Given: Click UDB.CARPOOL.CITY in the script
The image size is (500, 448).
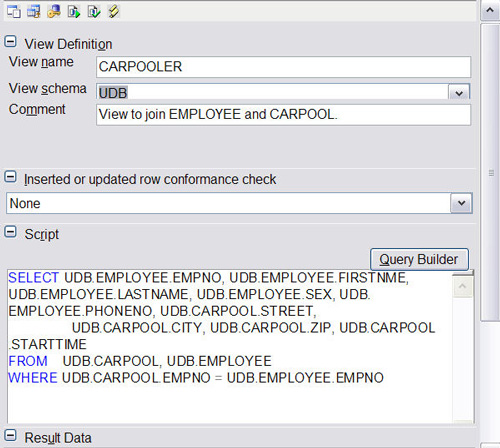Looking at the screenshot, I should pyautogui.click(x=137, y=328).
